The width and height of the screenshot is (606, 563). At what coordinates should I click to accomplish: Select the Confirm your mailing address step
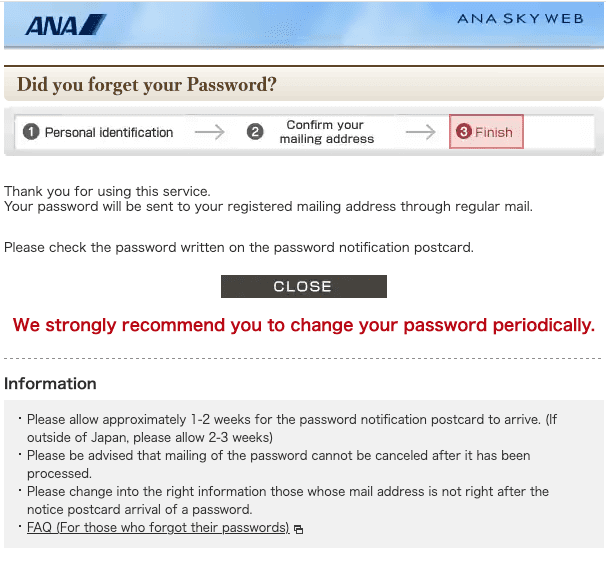[327, 133]
